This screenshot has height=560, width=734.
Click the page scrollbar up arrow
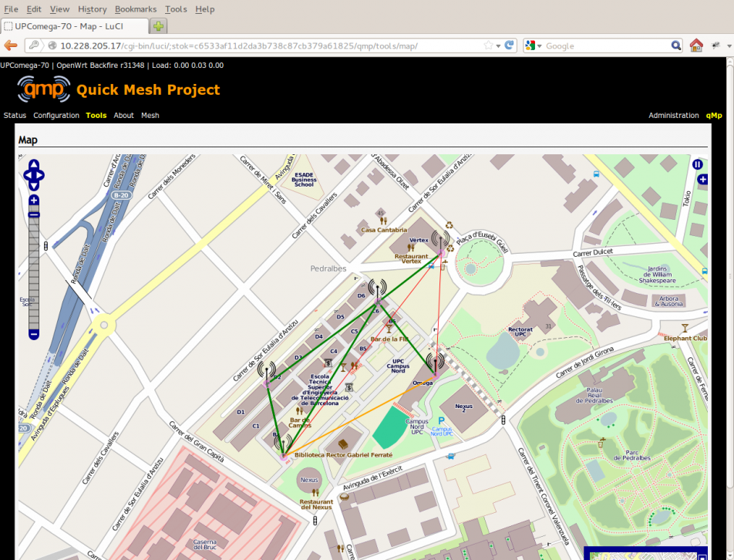point(730,62)
